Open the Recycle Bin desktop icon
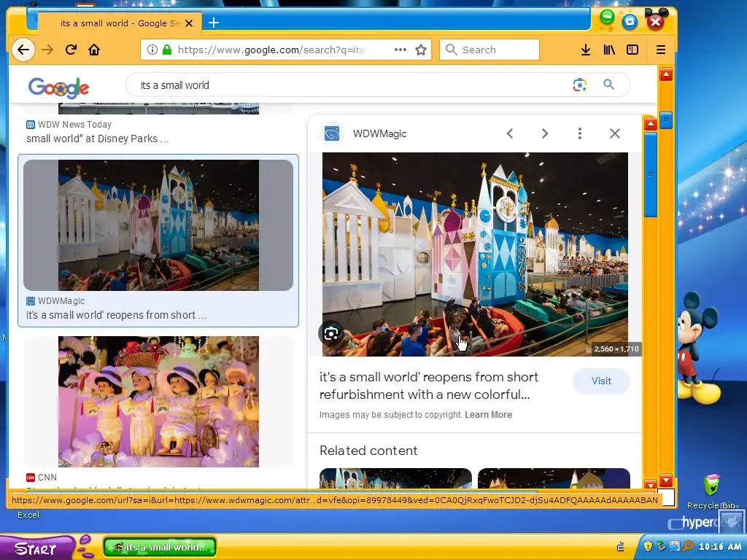Screen dimensions: 747x560 click(711, 492)
